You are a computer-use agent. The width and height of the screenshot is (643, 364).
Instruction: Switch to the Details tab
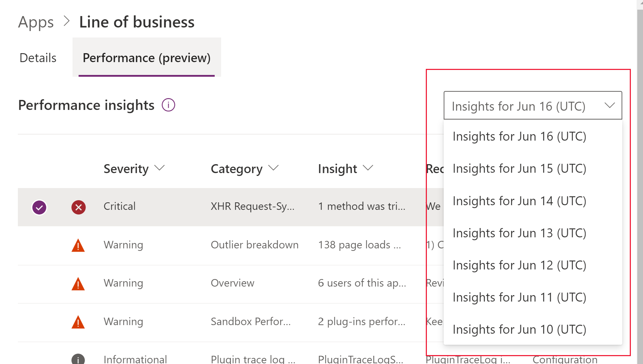[x=38, y=57]
